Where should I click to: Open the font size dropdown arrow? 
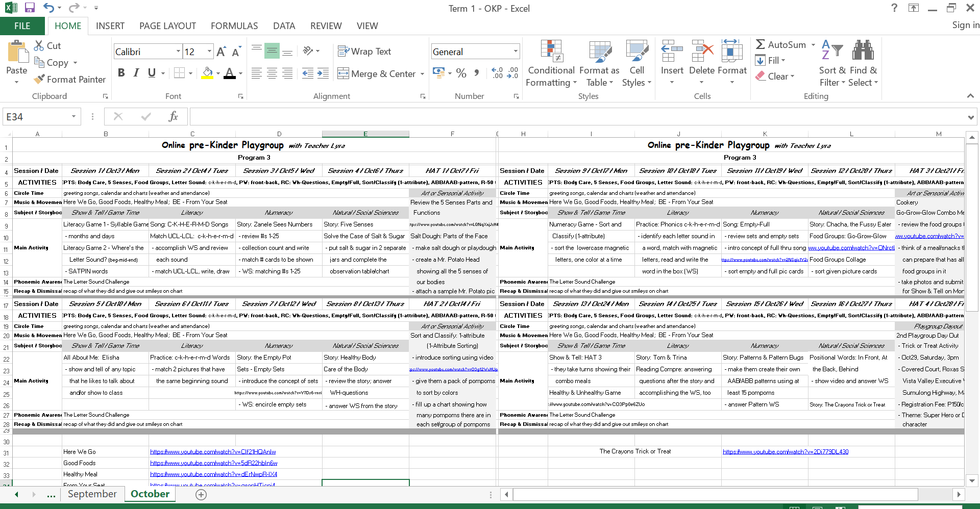[209, 52]
